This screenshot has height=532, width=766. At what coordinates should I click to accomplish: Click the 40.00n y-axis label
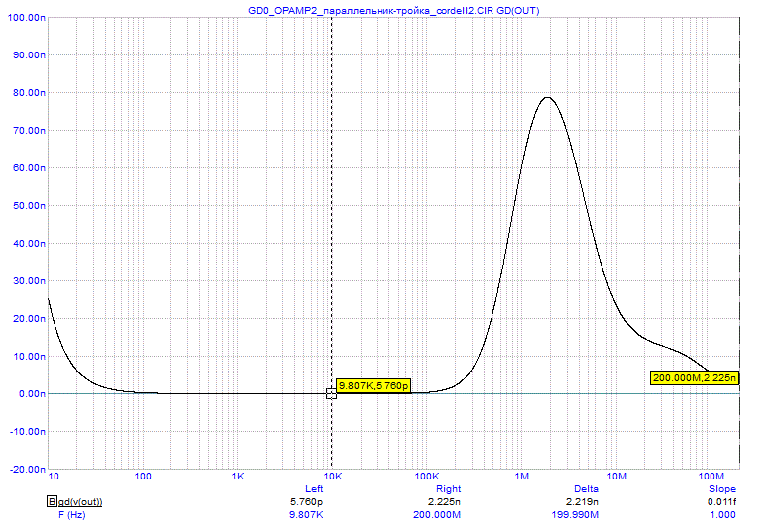(x=29, y=244)
